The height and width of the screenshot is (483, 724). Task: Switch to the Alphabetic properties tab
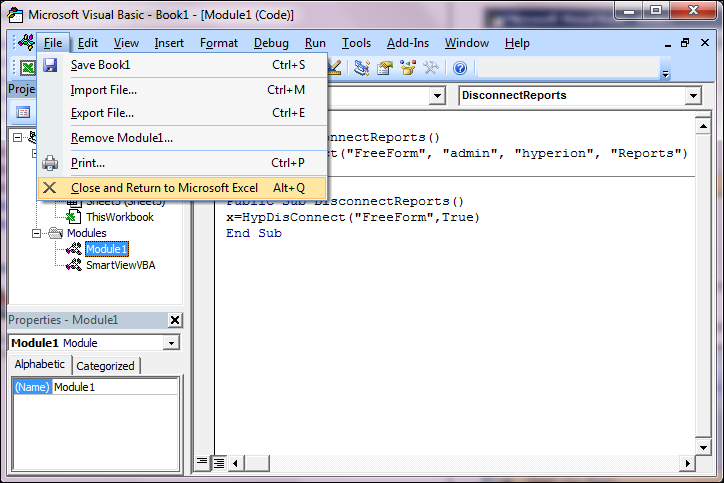tap(40, 364)
